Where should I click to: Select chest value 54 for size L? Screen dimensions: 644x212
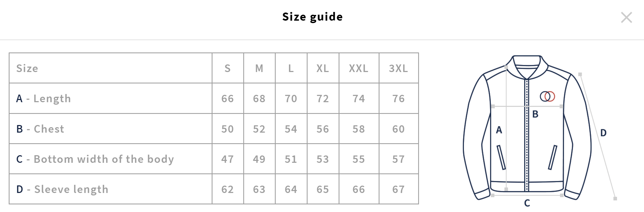291,129
